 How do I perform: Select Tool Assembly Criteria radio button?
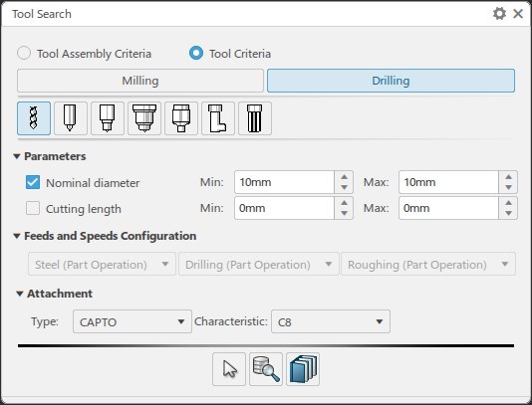click(x=24, y=53)
